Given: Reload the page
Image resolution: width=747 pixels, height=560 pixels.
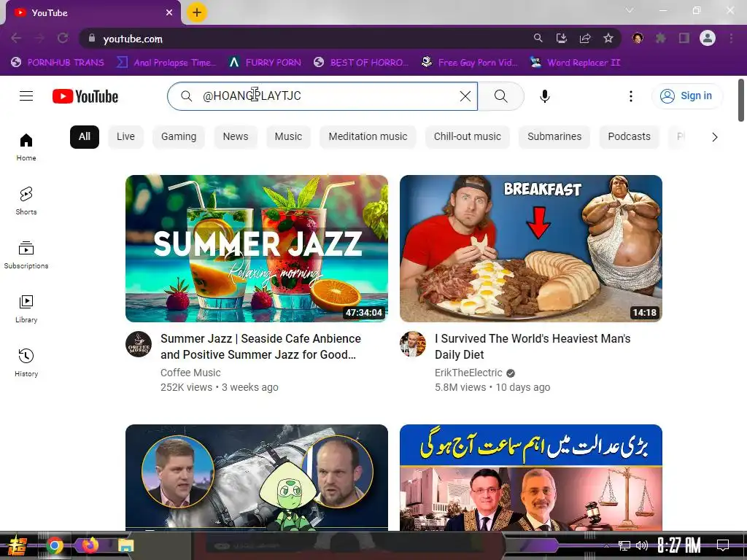Looking at the screenshot, I should [x=63, y=38].
